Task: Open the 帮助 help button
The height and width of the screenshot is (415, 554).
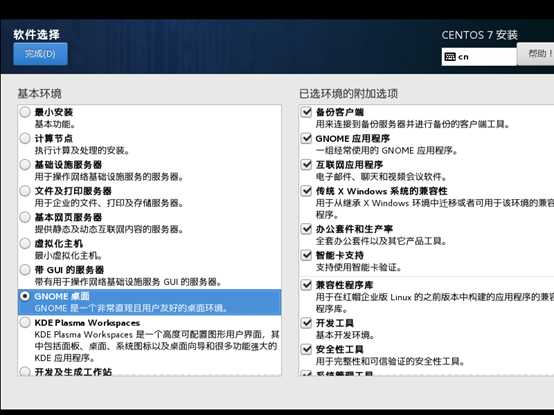Action: point(536,54)
